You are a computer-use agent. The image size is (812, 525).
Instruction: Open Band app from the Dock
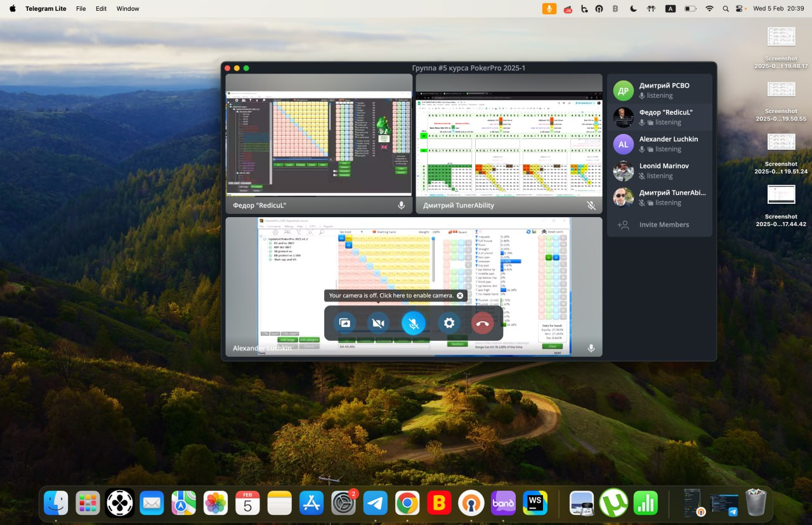(503, 503)
